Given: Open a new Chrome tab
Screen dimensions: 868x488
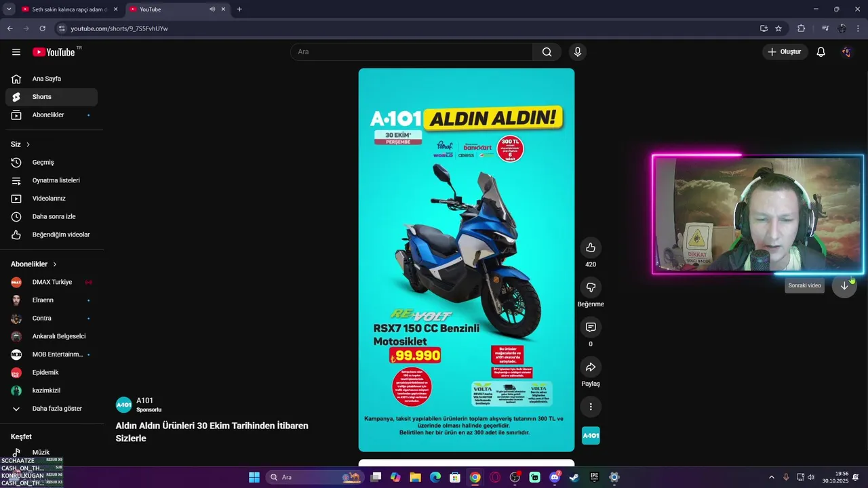Looking at the screenshot, I should [239, 9].
